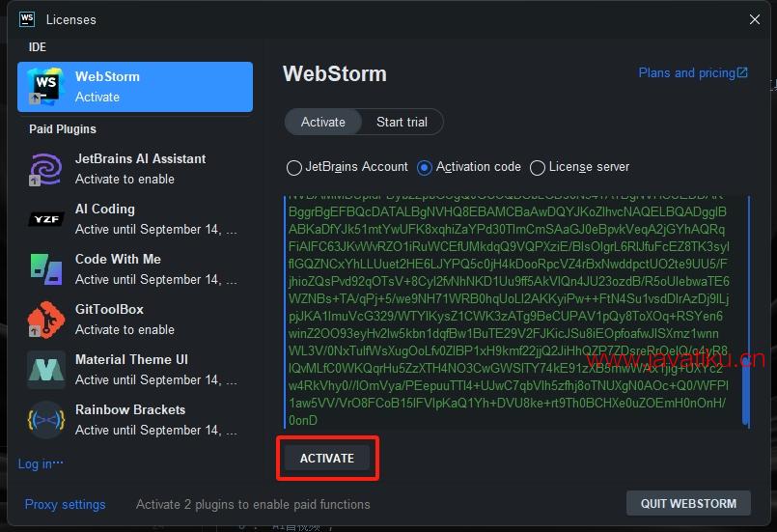Click the GitToolBox plugin icon
The height and width of the screenshot is (532, 777).
[x=45, y=319]
